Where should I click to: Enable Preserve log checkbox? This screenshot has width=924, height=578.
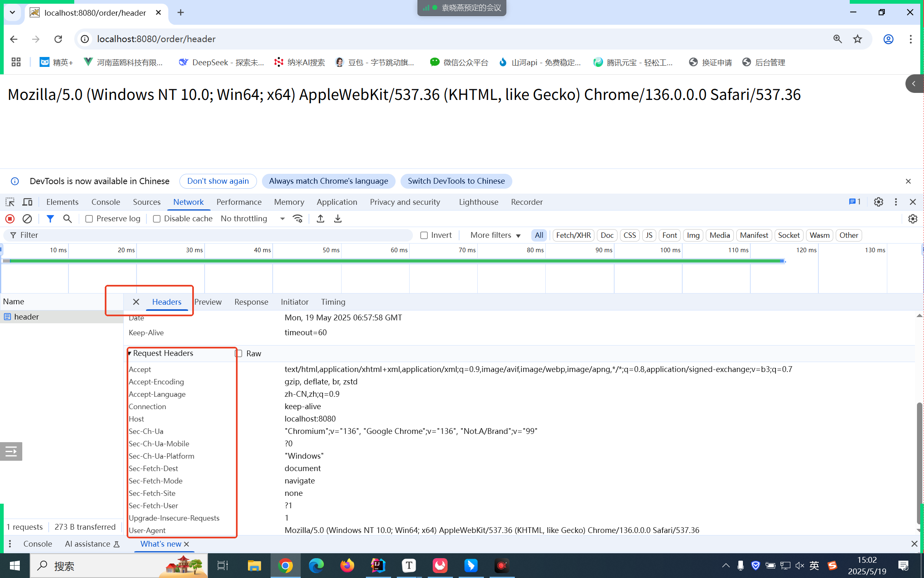click(89, 219)
